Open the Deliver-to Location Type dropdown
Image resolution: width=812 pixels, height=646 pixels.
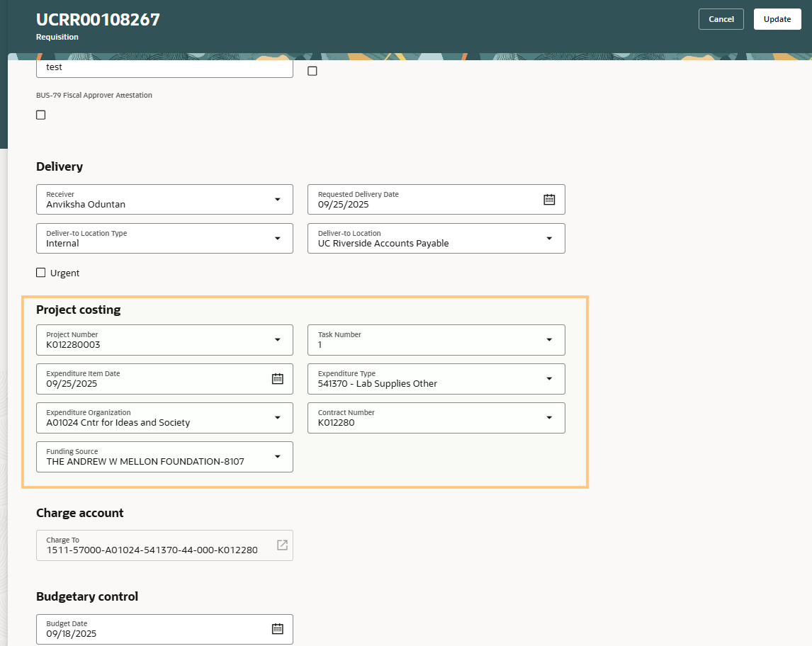tap(278, 239)
